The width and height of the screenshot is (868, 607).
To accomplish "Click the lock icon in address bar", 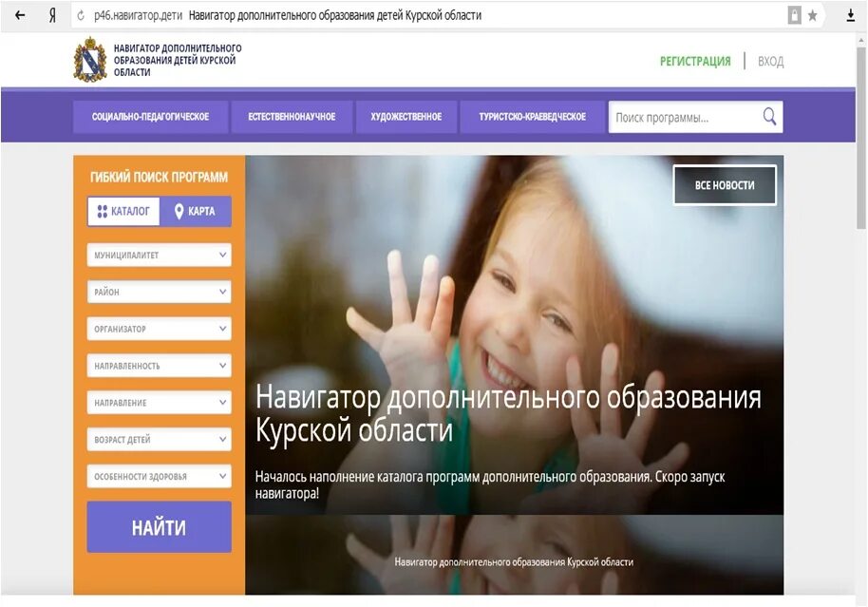I will click(x=794, y=15).
